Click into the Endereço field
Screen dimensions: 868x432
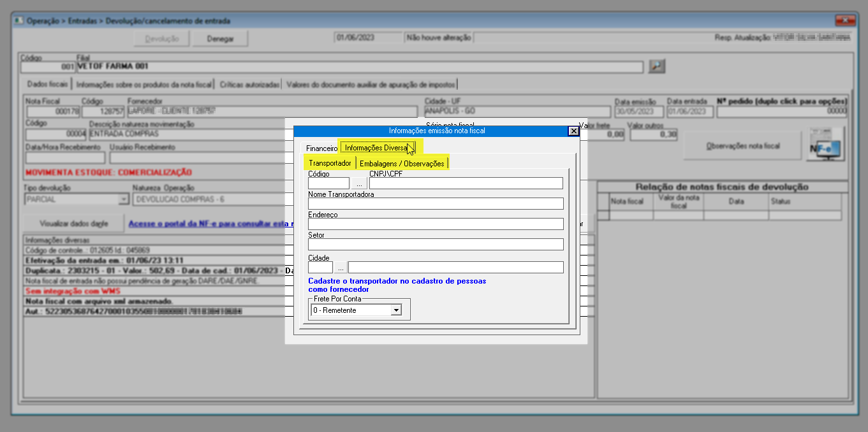(x=436, y=224)
